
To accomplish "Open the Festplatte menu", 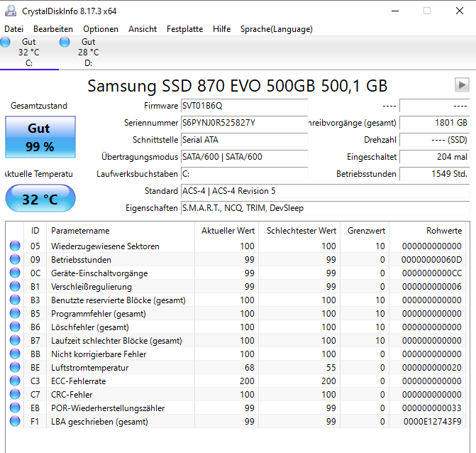I will [x=184, y=29].
